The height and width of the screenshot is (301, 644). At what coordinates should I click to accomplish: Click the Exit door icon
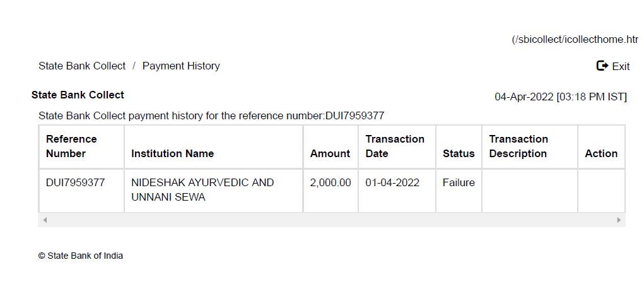pyautogui.click(x=602, y=66)
